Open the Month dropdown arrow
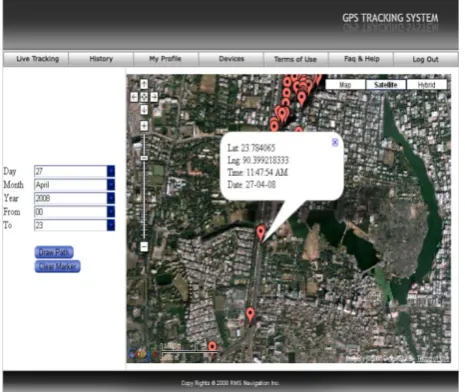The height and width of the screenshot is (392, 465). (111, 185)
